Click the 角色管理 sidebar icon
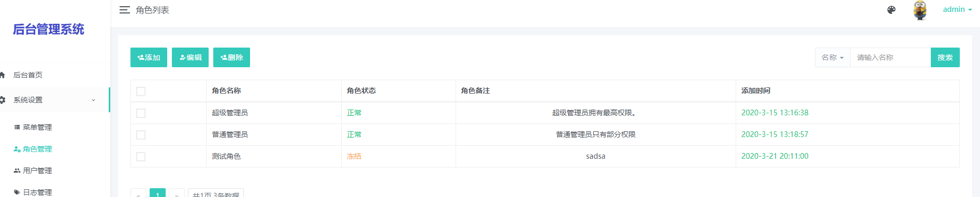Viewport: 980px width, 197px height. point(17,149)
